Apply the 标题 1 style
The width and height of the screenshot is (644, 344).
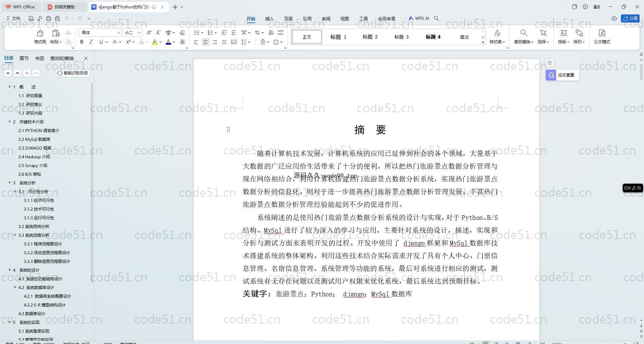point(338,37)
